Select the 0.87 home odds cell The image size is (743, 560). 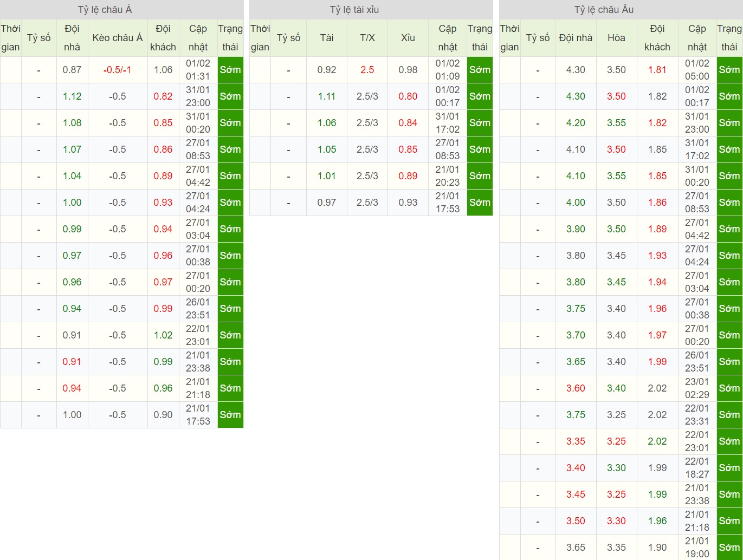tap(72, 70)
